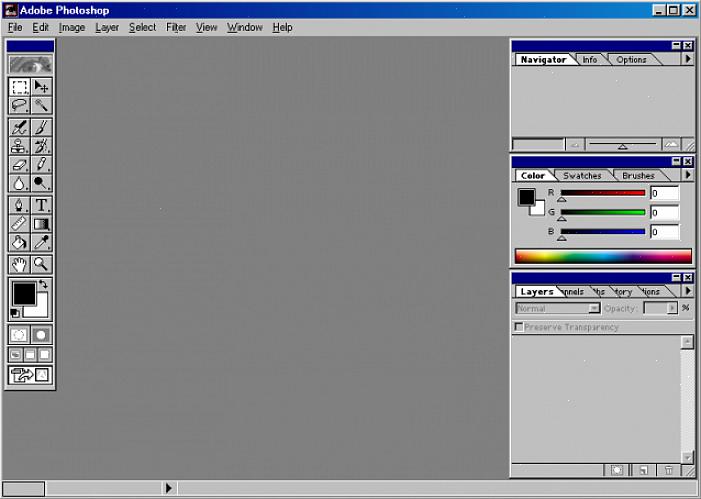This screenshot has width=701, height=499.
Task: Switch to Quick Mask mode
Action: click(41, 335)
